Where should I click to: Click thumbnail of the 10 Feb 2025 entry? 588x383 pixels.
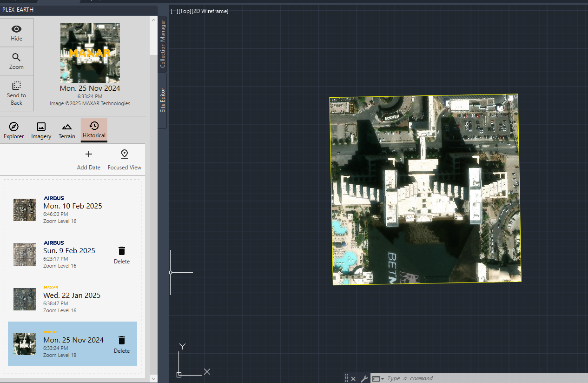point(25,210)
